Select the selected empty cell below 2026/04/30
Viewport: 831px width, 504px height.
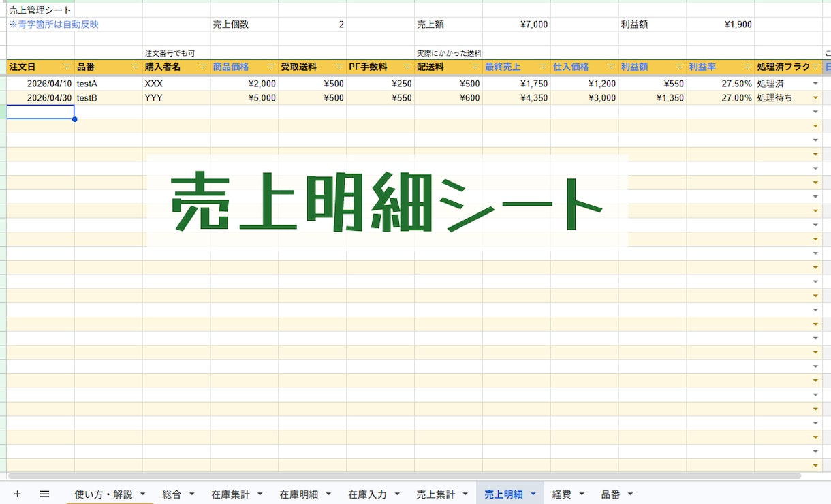(x=40, y=112)
